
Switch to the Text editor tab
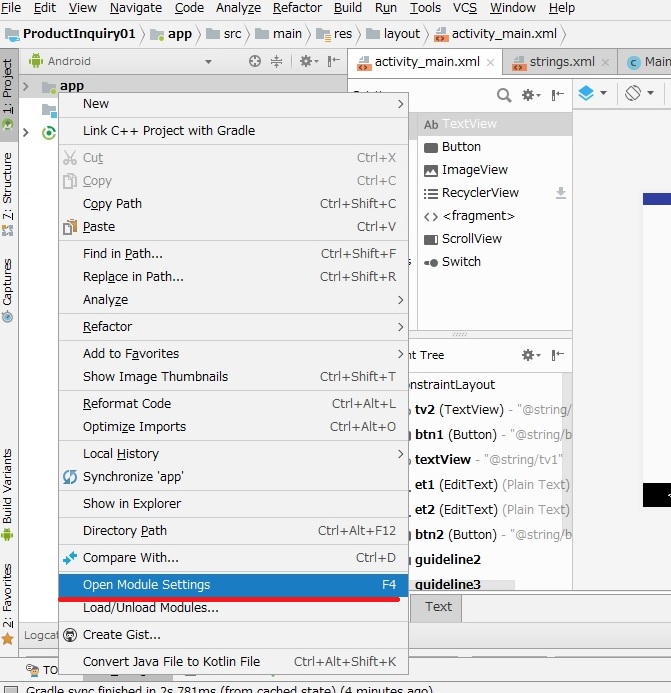[x=438, y=607]
